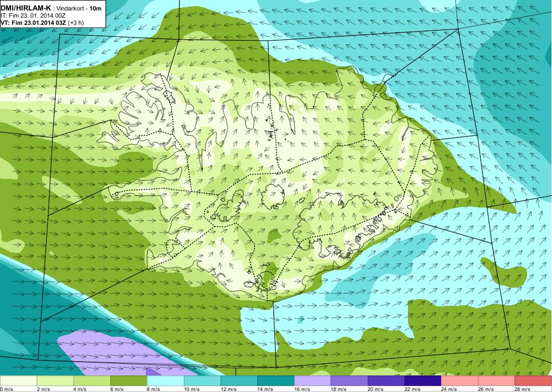Select the "6 m/s" legend label
Screen dimensions: 552x392
[117, 389]
